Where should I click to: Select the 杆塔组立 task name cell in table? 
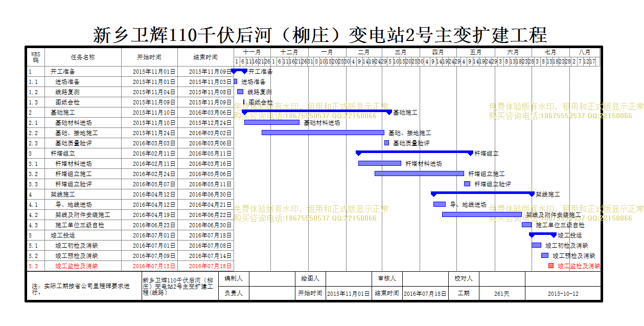point(83,154)
